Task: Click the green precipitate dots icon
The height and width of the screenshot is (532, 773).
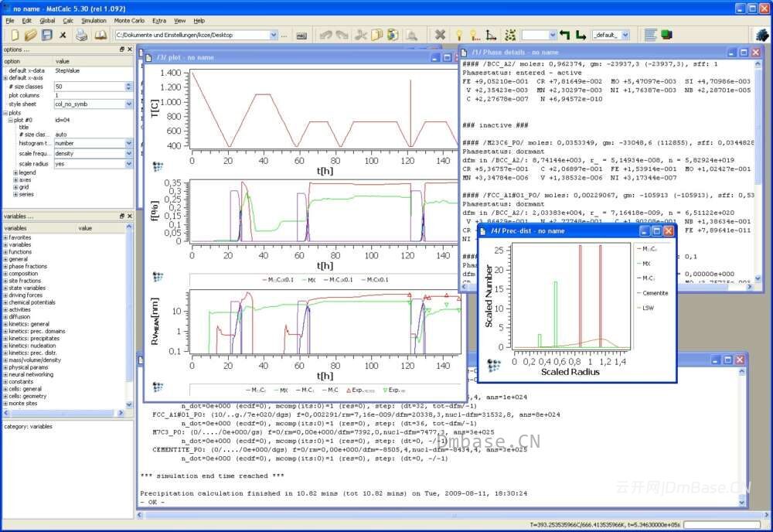Action: tap(510, 35)
